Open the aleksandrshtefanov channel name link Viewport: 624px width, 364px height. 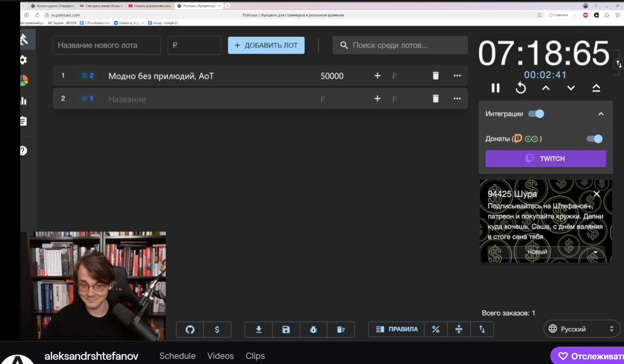91,356
